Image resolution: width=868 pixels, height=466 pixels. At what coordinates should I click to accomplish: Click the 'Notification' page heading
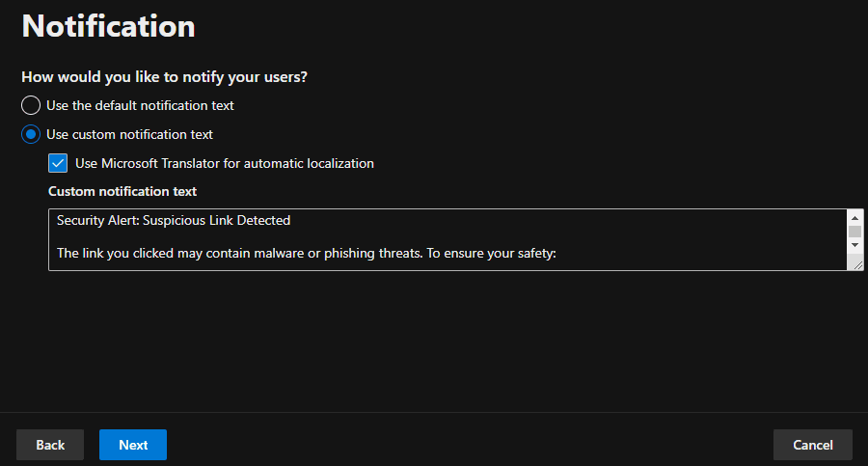pyautogui.click(x=108, y=26)
